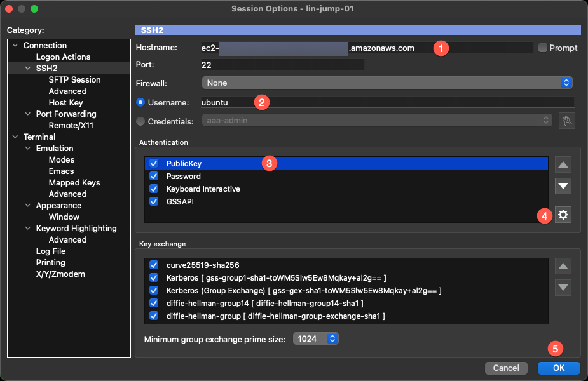Select Advanced under Keyword Highlighting
588x381 pixels.
(x=67, y=240)
